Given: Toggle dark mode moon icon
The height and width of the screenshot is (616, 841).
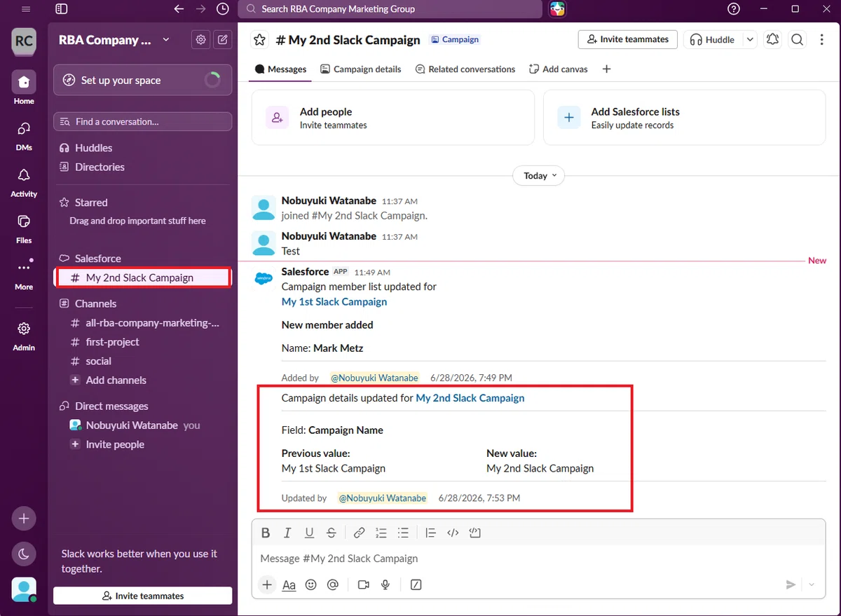Looking at the screenshot, I should point(24,554).
